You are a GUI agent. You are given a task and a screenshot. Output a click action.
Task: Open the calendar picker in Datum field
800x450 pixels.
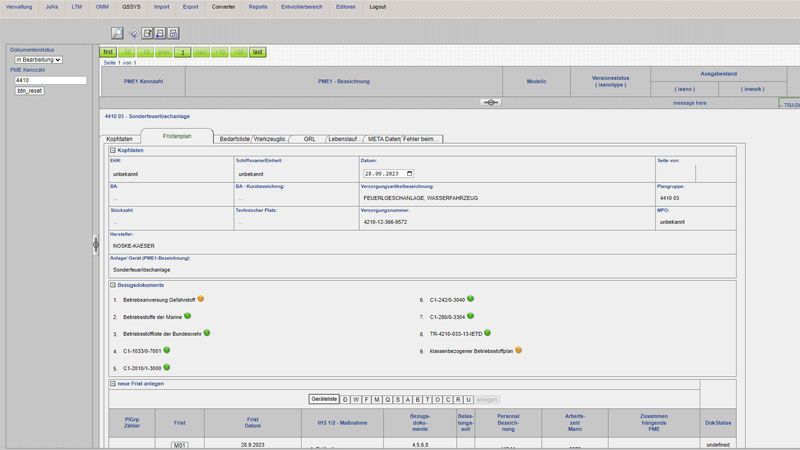(x=409, y=173)
